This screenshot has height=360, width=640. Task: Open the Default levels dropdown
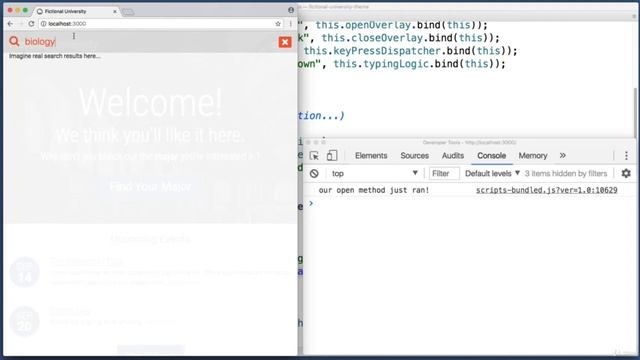pyautogui.click(x=492, y=173)
